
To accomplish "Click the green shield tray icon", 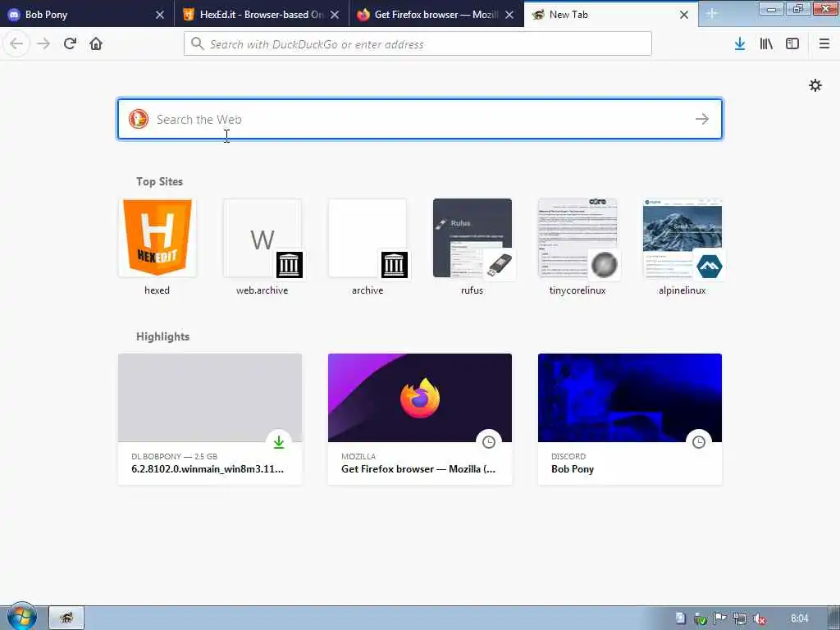I will click(x=701, y=619).
